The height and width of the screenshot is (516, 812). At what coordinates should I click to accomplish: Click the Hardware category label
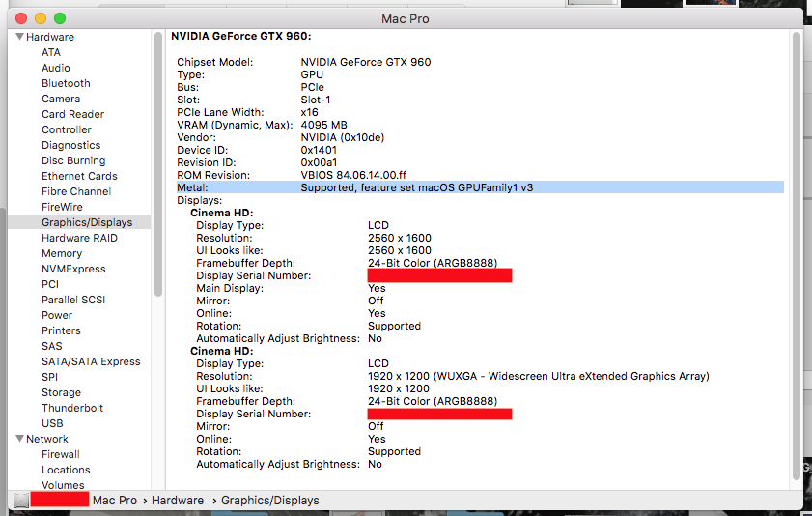click(49, 37)
